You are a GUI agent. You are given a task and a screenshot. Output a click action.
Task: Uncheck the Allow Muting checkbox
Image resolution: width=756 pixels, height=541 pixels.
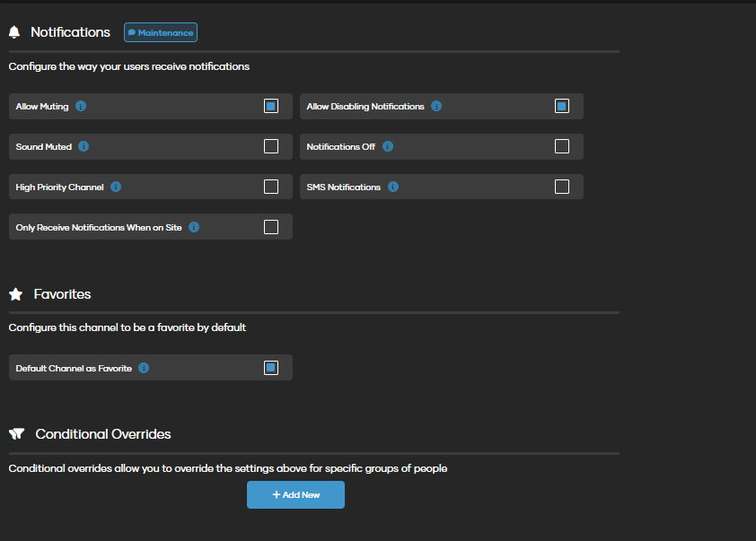[x=271, y=106]
